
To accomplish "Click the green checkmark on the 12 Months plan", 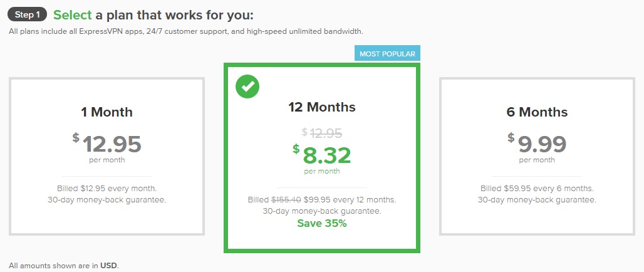I will (247, 86).
